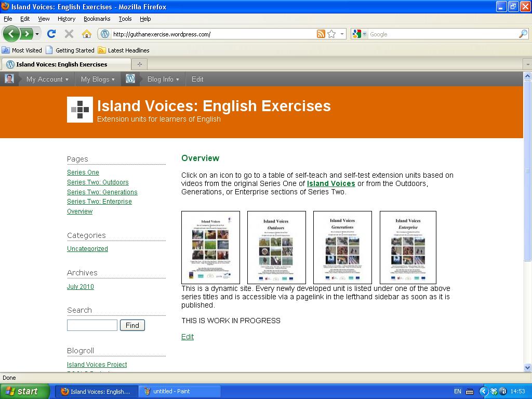Go to the browser home page icon

click(x=87, y=34)
